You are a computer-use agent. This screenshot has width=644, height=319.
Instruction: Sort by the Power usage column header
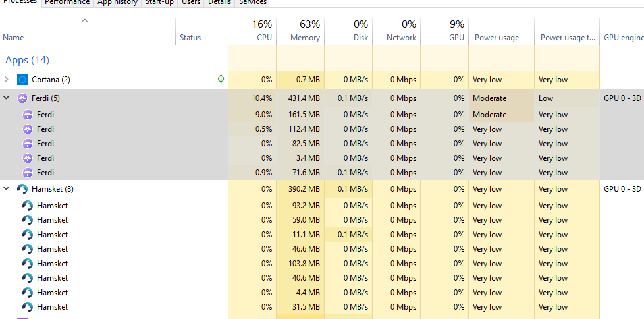[501, 31]
